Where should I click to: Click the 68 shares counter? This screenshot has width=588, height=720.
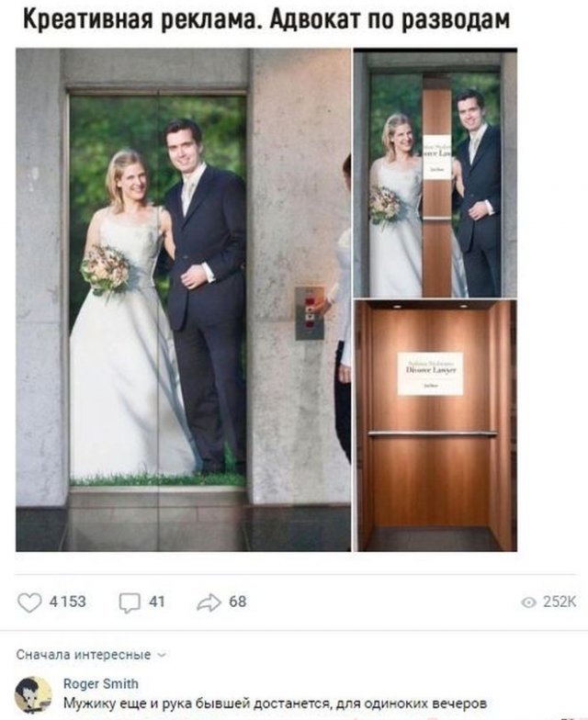coord(237,602)
